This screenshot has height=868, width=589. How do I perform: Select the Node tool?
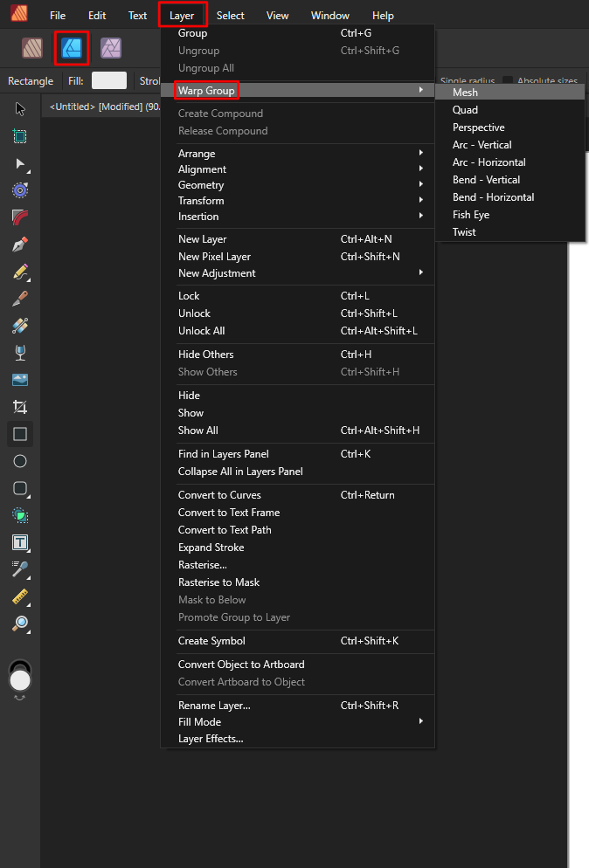(20, 164)
